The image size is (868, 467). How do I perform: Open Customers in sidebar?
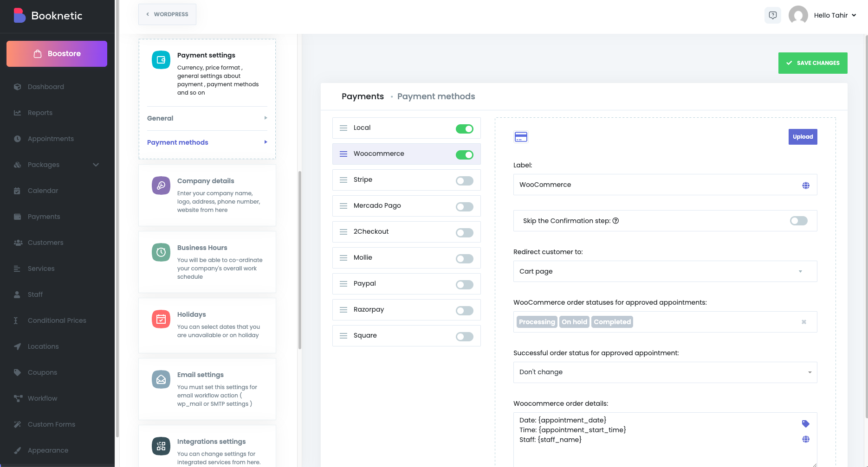pyautogui.click(x=45, y=243)
